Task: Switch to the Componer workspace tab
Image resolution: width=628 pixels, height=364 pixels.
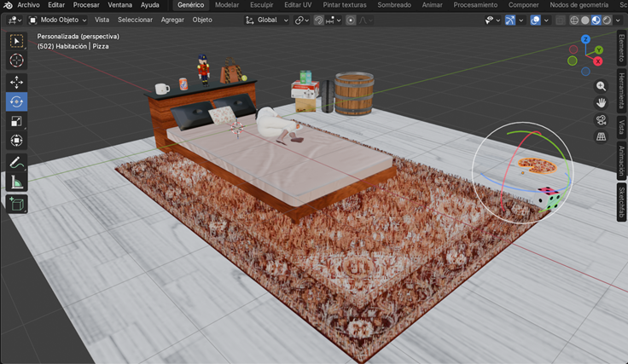Action: (523, 5)
